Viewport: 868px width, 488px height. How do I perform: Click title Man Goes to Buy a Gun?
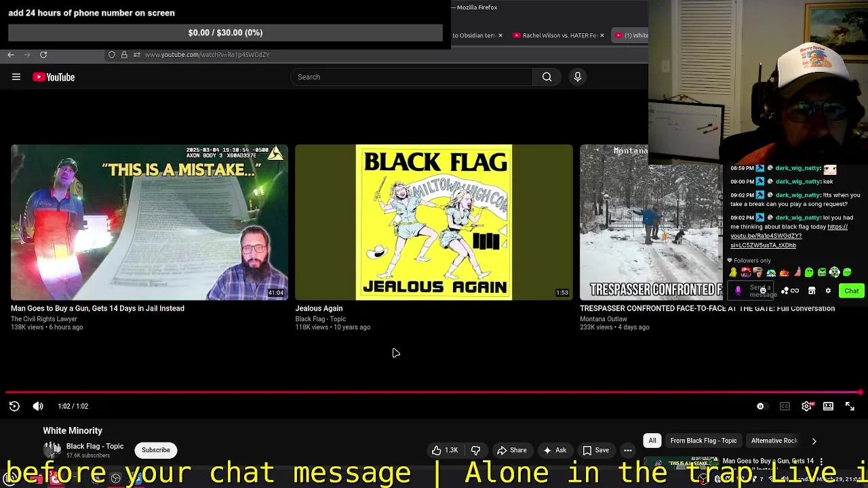pos(98,308)
